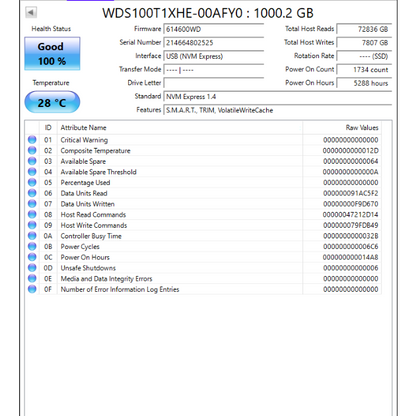The image size is (416, 416).
Task: Click raw value 000000000006
Action: (x=350, y=268)
